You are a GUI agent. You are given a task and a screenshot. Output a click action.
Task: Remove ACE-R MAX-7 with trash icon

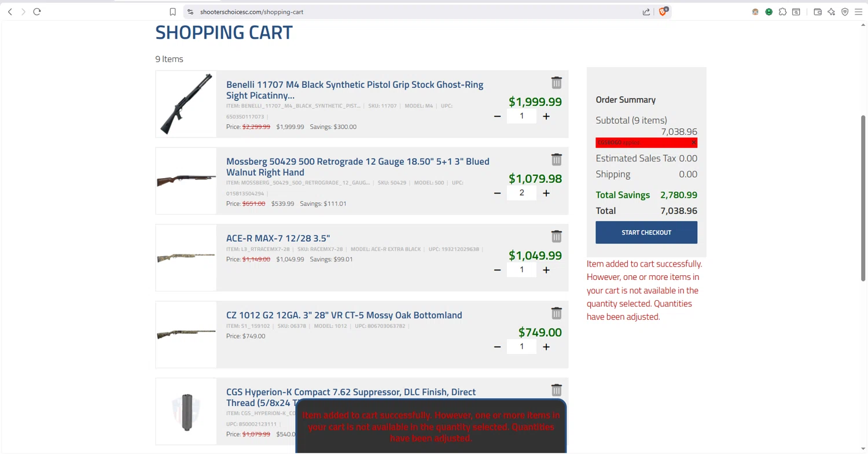tap(556, 237)
